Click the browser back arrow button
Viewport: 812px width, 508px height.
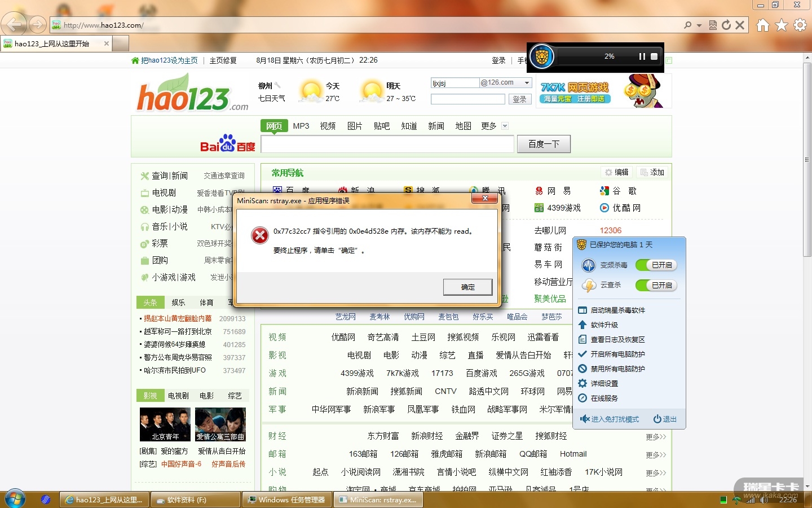[14, 25]
